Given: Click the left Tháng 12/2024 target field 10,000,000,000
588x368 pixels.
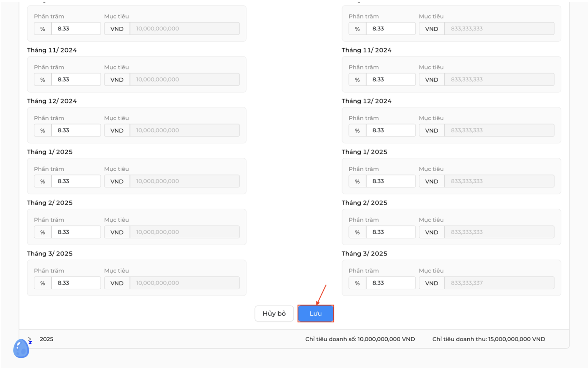Looking at the screenshot, I should (x=185, y=130).
